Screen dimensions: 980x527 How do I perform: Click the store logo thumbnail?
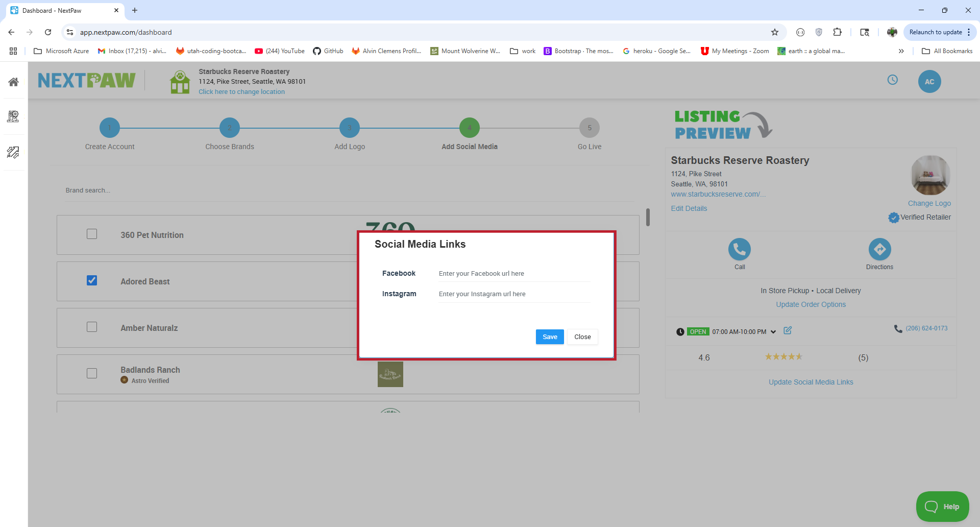tap(930, 175)
